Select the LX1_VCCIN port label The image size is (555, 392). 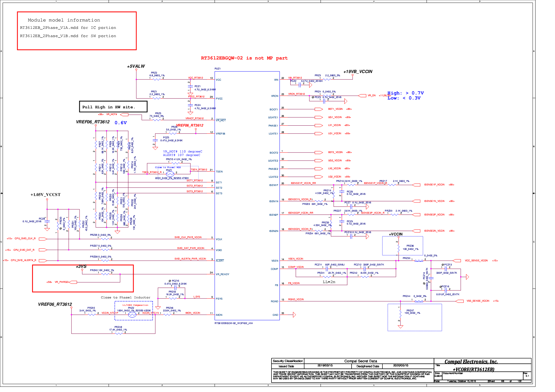coord(334,125)
